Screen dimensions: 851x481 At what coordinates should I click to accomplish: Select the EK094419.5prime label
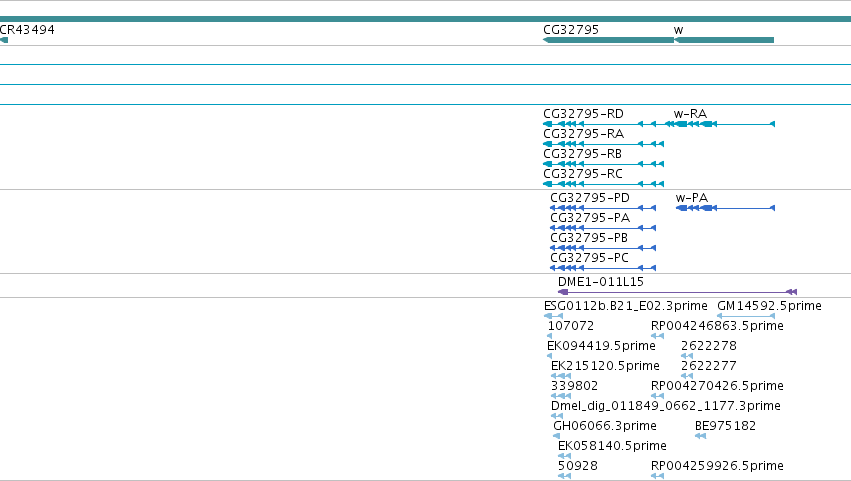click(x=601, y=346)
